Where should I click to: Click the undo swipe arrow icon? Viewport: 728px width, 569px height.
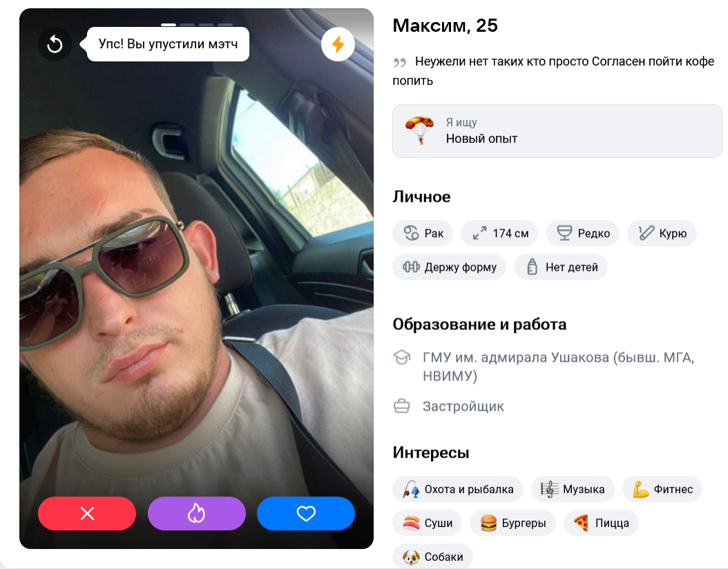(x=55, y=45)
